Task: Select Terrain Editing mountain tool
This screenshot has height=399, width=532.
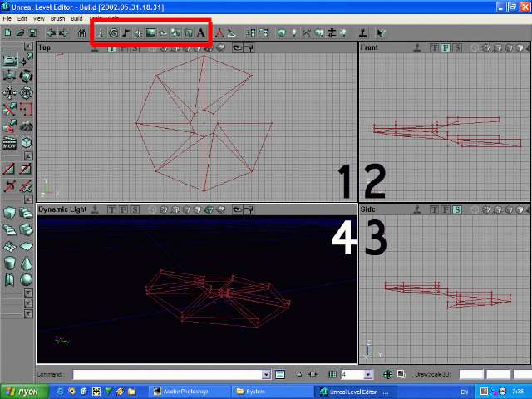Action: click(26, 126)
